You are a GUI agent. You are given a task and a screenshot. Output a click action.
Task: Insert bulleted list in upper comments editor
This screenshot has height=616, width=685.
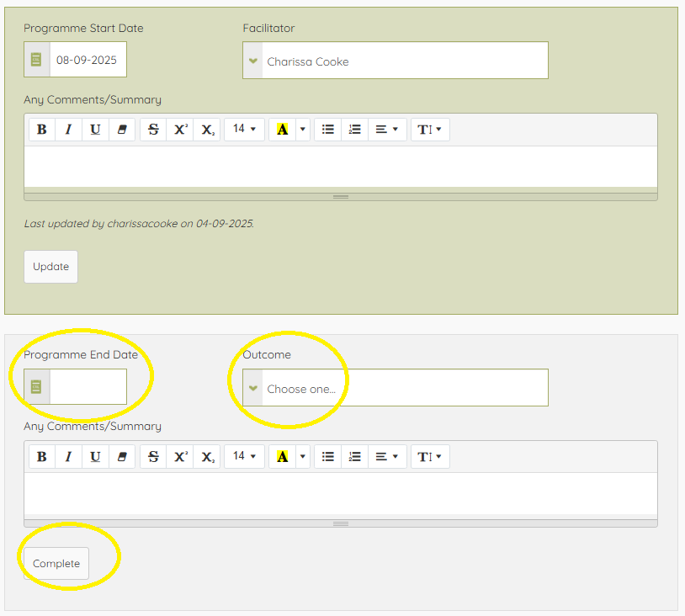tap(328, 130)
